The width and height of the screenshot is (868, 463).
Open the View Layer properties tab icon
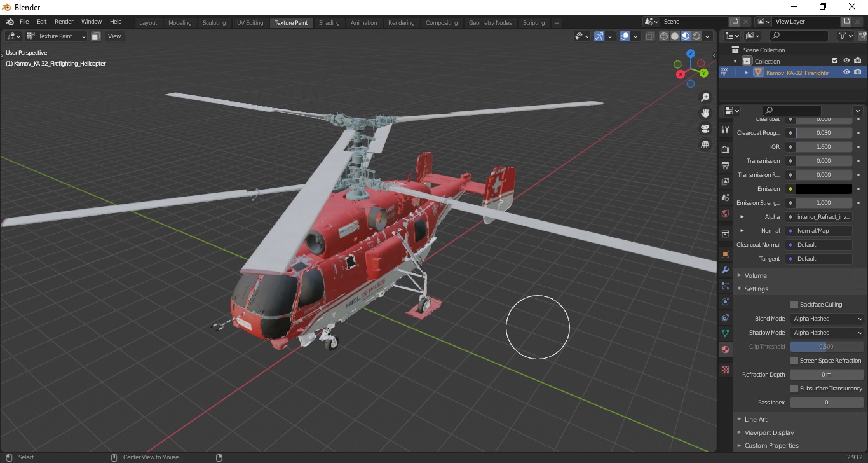[x=725, y=182]
